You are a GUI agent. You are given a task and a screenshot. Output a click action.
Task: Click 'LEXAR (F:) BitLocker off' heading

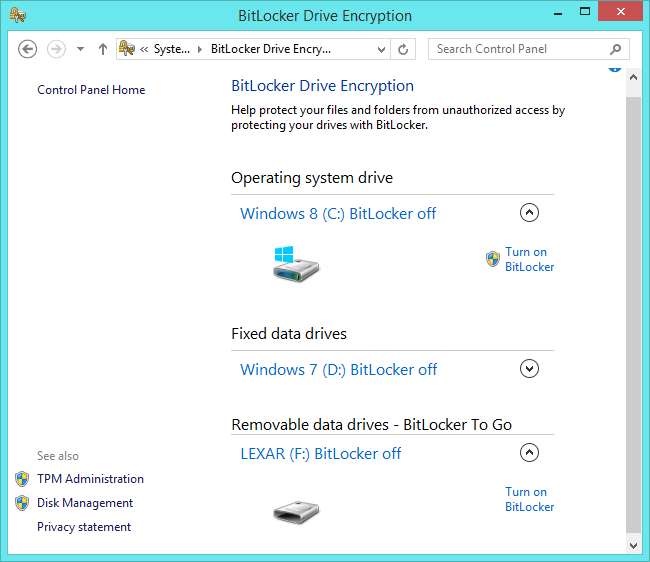pos(321,453)
